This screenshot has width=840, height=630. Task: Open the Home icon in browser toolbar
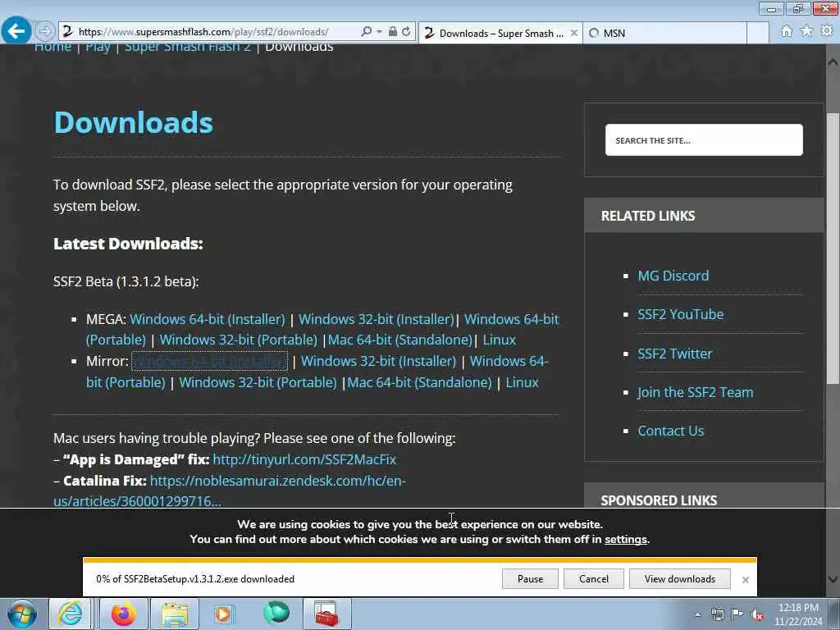[x=786, y=31]
